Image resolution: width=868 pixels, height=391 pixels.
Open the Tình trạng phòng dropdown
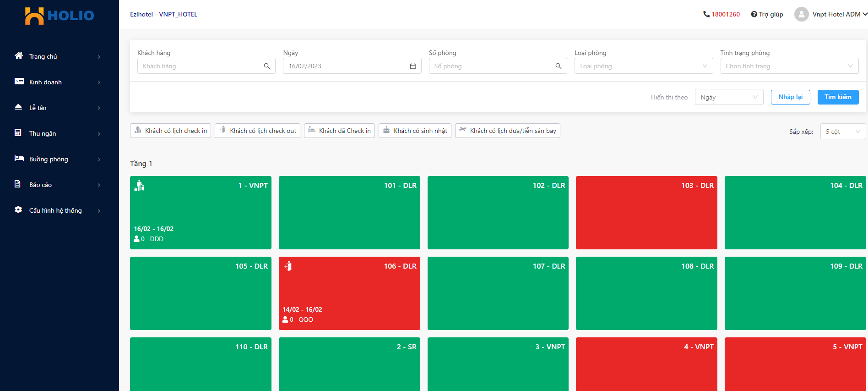[789, 66]
